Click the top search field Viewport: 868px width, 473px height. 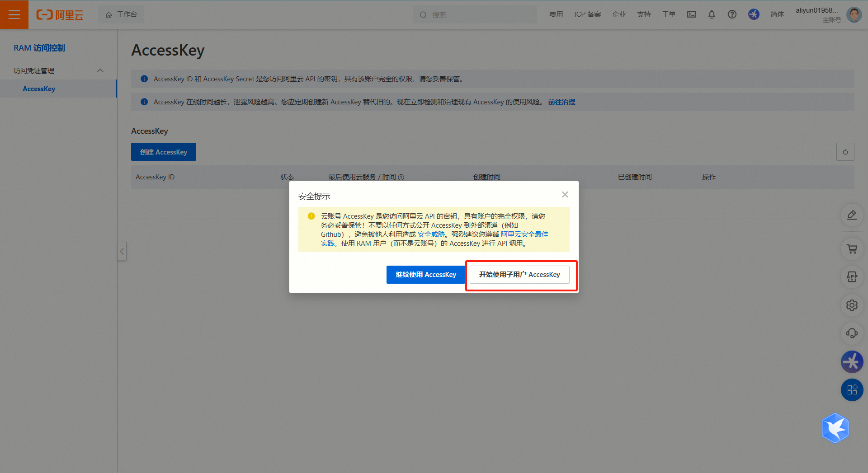click(475, 14)
